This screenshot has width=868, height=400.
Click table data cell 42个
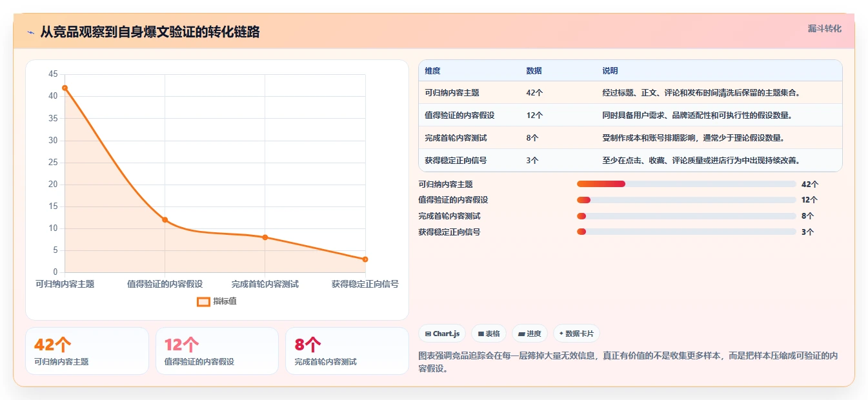(x=534, y=93)
